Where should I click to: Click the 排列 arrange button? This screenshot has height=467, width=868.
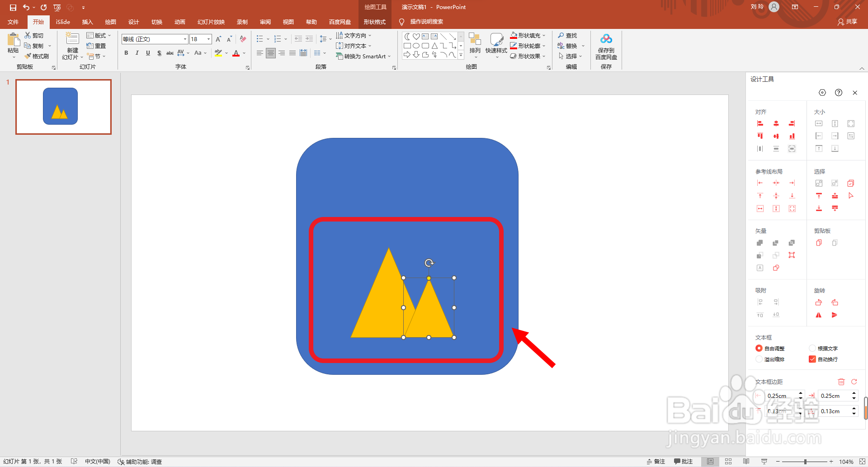pyautogui.click(x=475, y=46)
